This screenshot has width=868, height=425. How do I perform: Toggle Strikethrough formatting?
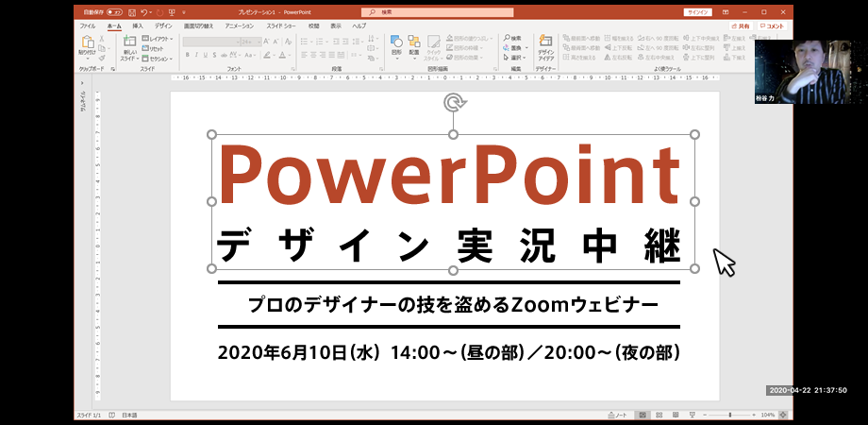[223, 55]
